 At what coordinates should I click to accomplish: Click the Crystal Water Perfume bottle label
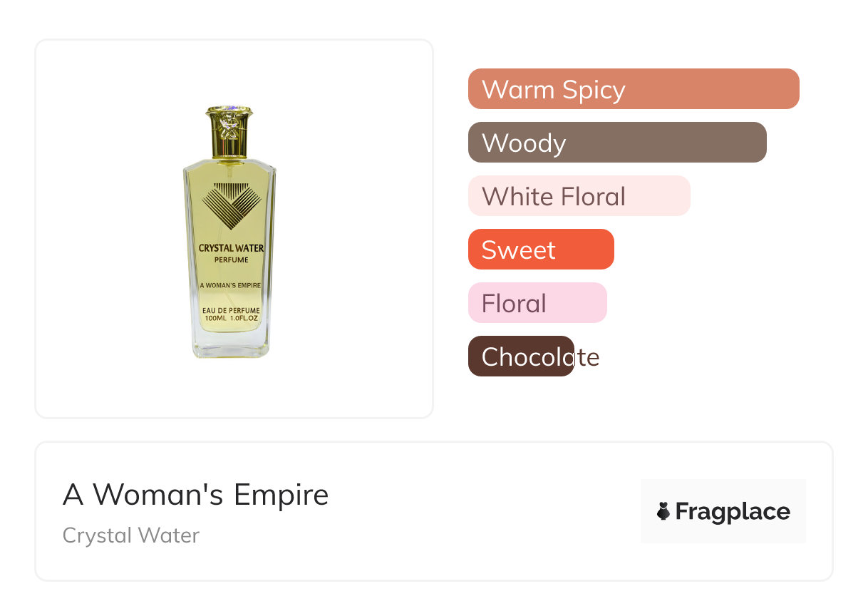tap(231, 253)
